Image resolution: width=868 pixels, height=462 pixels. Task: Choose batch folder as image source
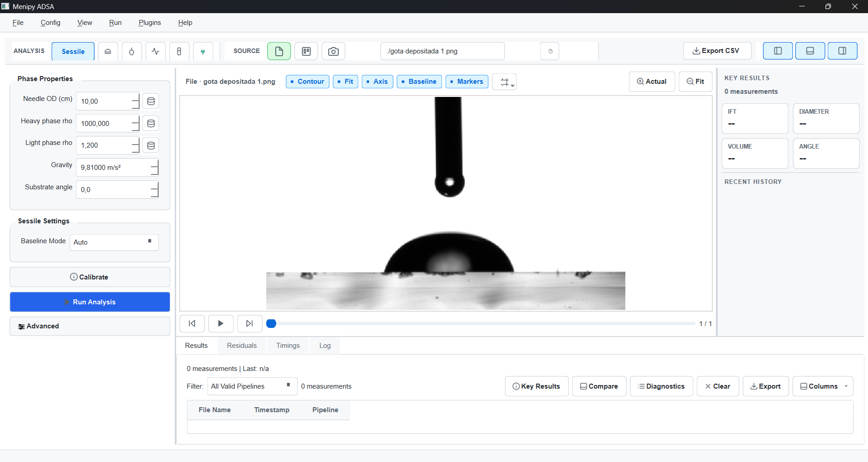[x=306, y=51]
